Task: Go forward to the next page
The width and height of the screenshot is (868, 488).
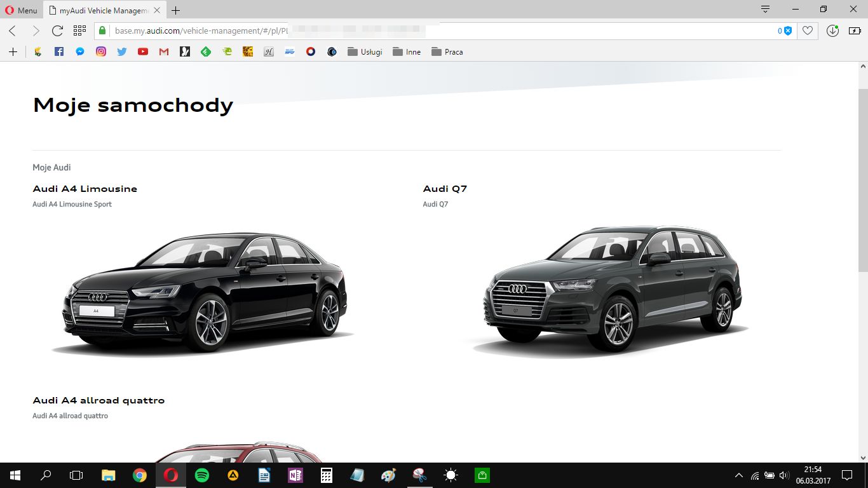Action: tap(36, 30)
